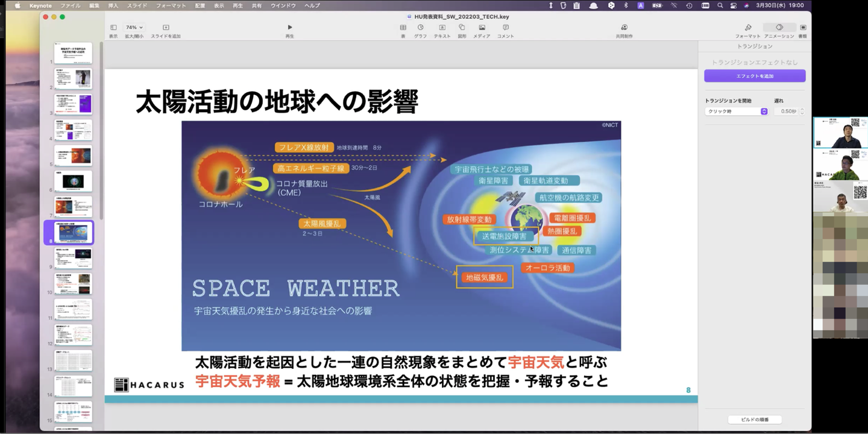Open the 書類 (Document) inspector
The width and height of the screenshot is (868, 434).
pos(803,28)
